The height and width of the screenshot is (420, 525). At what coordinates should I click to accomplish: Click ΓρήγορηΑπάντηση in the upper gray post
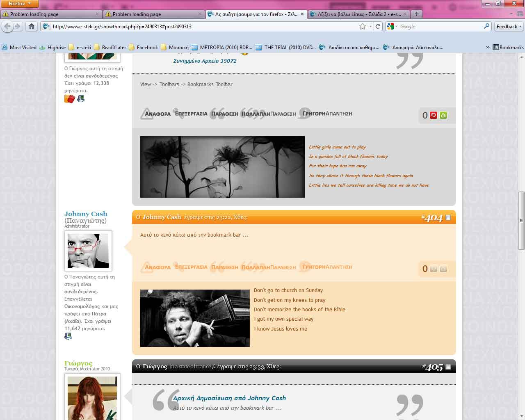[x=326, y=114]
